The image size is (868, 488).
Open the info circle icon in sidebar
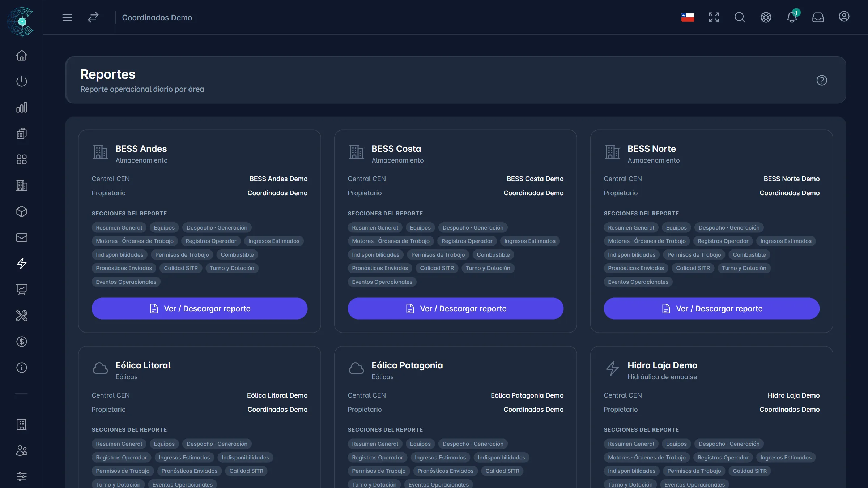pos(22,368)
